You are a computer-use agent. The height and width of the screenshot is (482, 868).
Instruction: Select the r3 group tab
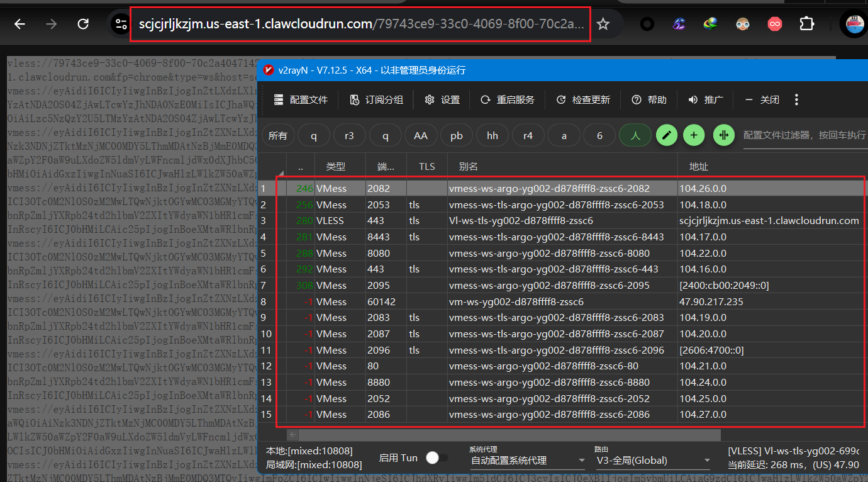coord(350,135)
